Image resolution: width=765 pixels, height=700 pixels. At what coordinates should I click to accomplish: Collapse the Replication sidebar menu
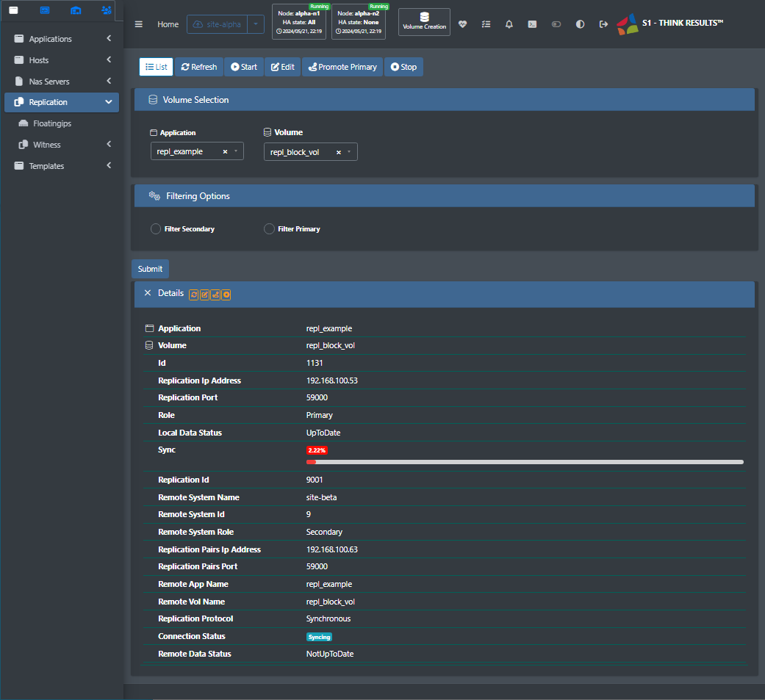[62, 102]
